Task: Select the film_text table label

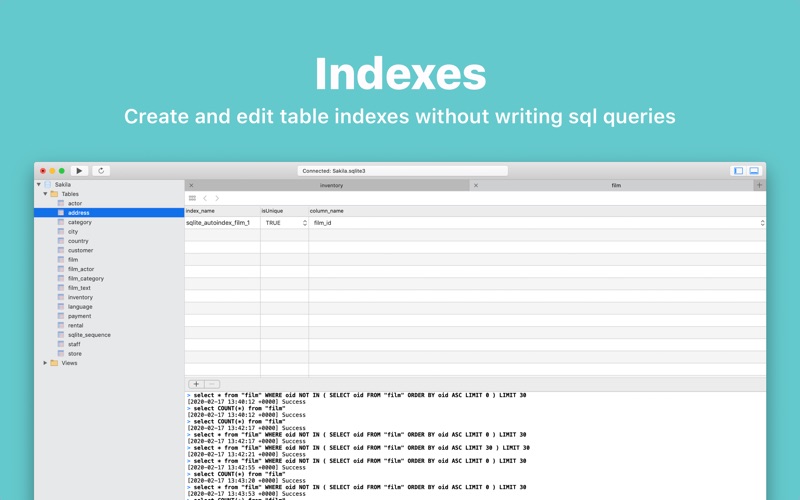Action: (79, 288)
